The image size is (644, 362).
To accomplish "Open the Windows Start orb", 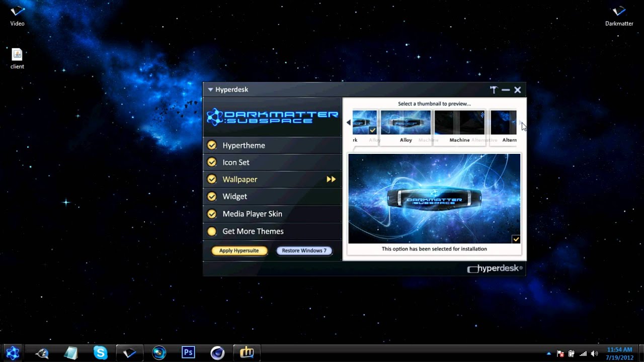I will tap(13, 353).
